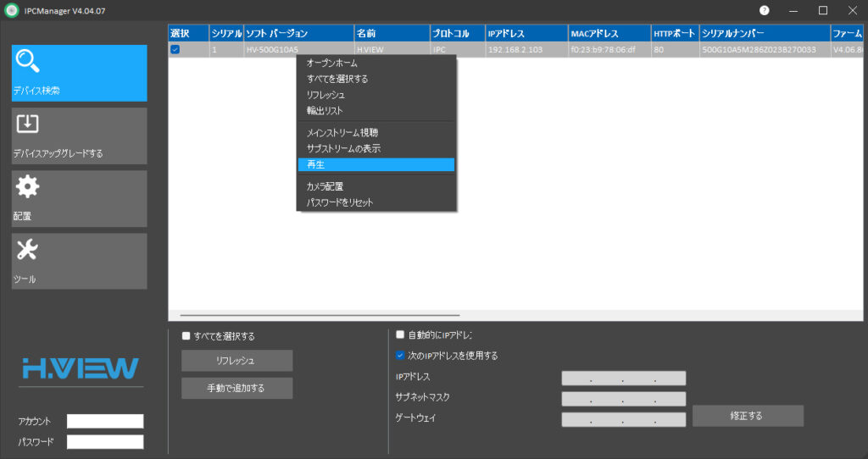
Task: Uncheck the selected device row checkbox
Action: [x=175, y=50]
